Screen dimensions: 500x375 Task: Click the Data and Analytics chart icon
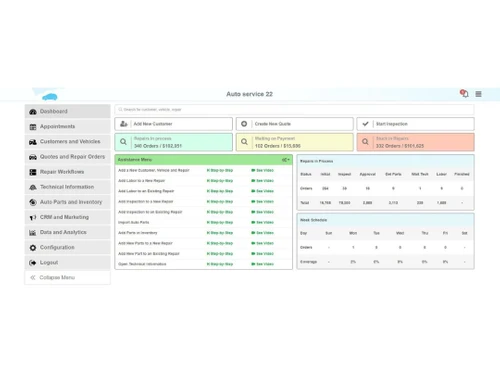click(x=33, y=233)
